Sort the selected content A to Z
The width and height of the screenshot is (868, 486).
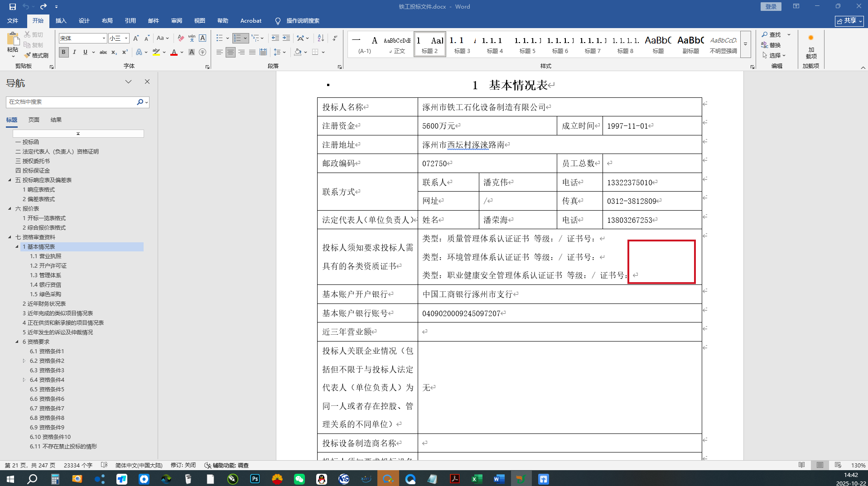pyautogui.click(x=321, y=38)
